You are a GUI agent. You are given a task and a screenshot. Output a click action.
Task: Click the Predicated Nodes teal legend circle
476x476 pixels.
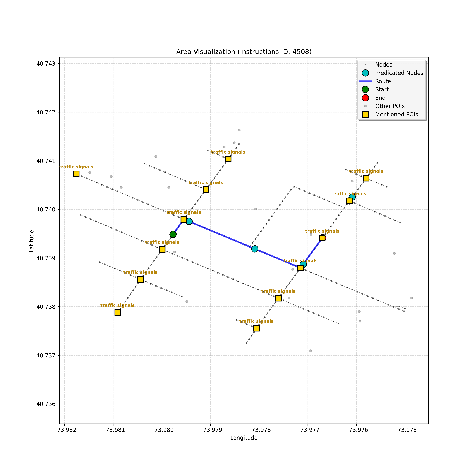tap(365, 73)
